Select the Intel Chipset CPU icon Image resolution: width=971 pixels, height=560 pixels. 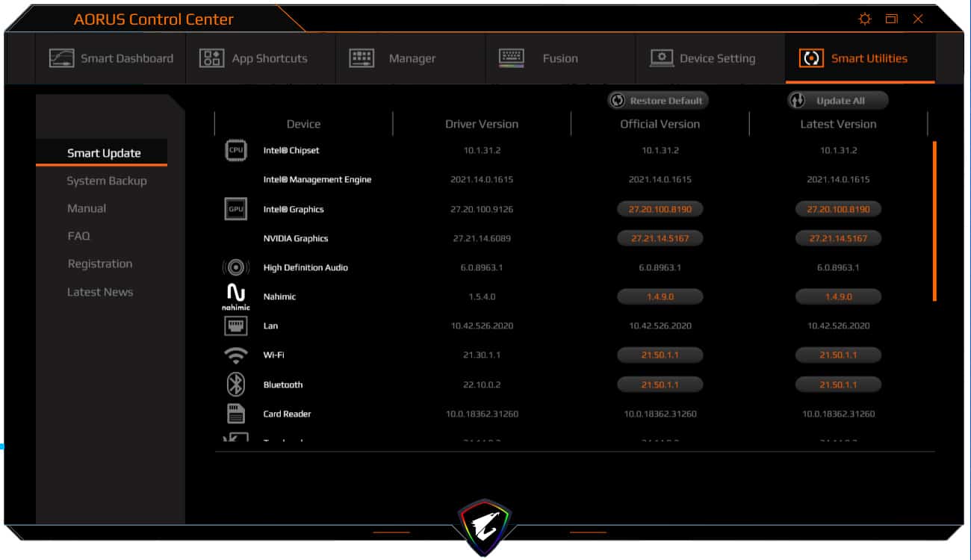(235, 150)
